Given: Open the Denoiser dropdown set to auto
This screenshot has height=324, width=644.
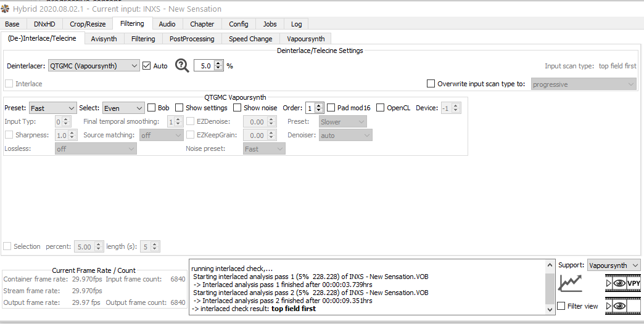Looking at the screenshot, I should pyautogui.click(x=346, y=135).
